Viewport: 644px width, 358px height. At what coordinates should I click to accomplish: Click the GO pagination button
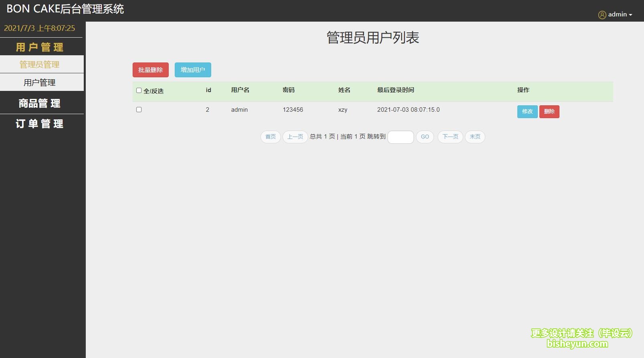pos(425,137)
